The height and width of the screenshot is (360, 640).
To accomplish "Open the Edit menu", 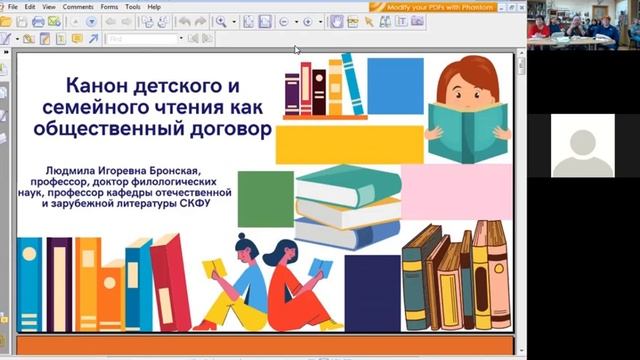I will tap(29, 7).
